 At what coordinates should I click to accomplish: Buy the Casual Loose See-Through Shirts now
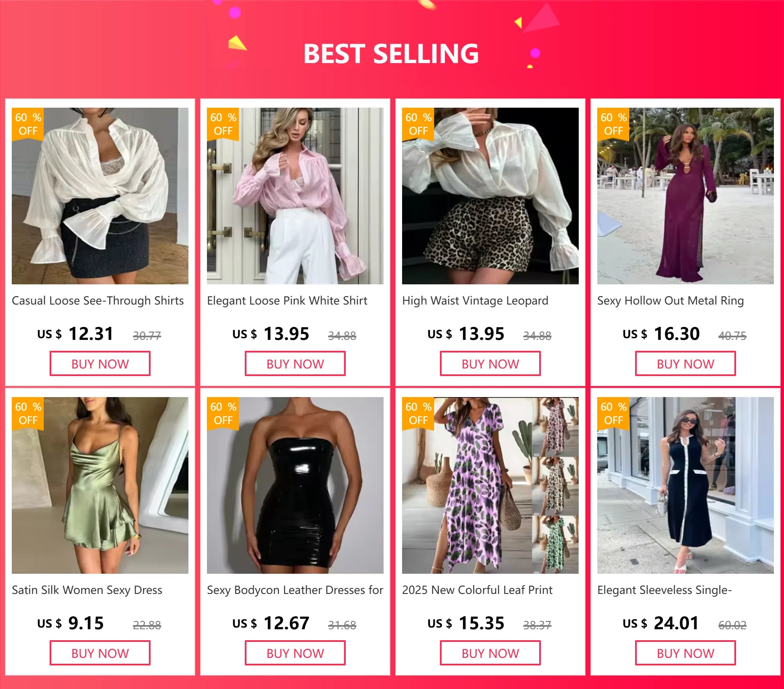click(100, 364)
